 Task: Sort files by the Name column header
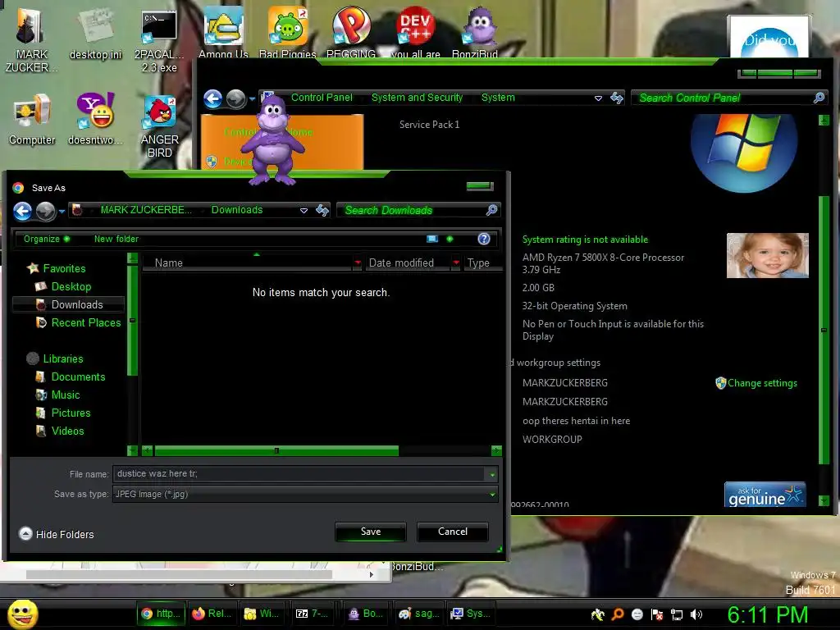click(x=246, y=262)
